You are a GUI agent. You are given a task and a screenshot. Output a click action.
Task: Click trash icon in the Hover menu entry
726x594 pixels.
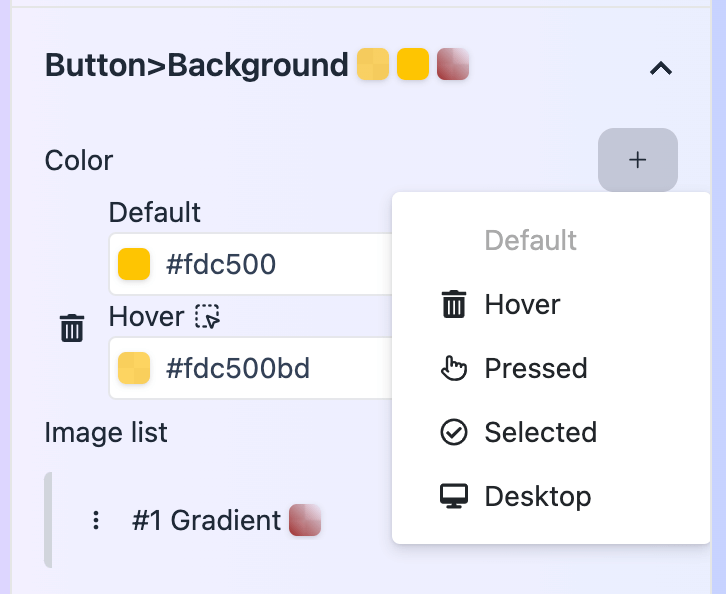click(454, 304)
